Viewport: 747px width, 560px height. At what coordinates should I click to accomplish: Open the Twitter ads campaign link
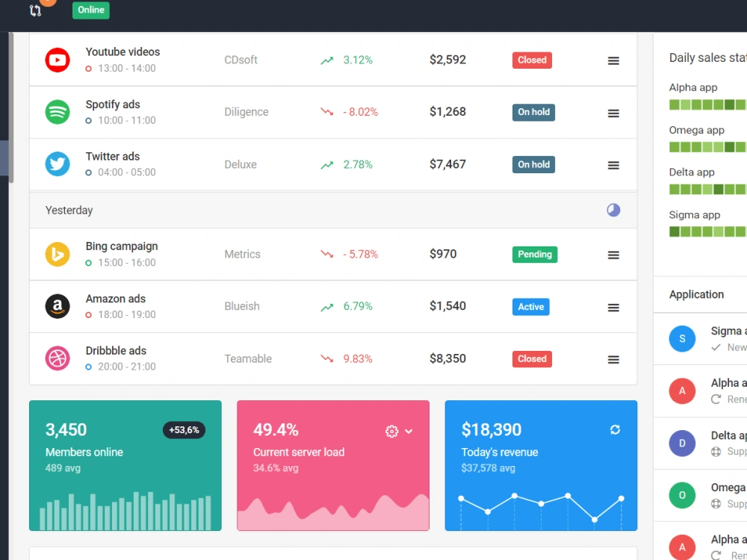[113, 156]
